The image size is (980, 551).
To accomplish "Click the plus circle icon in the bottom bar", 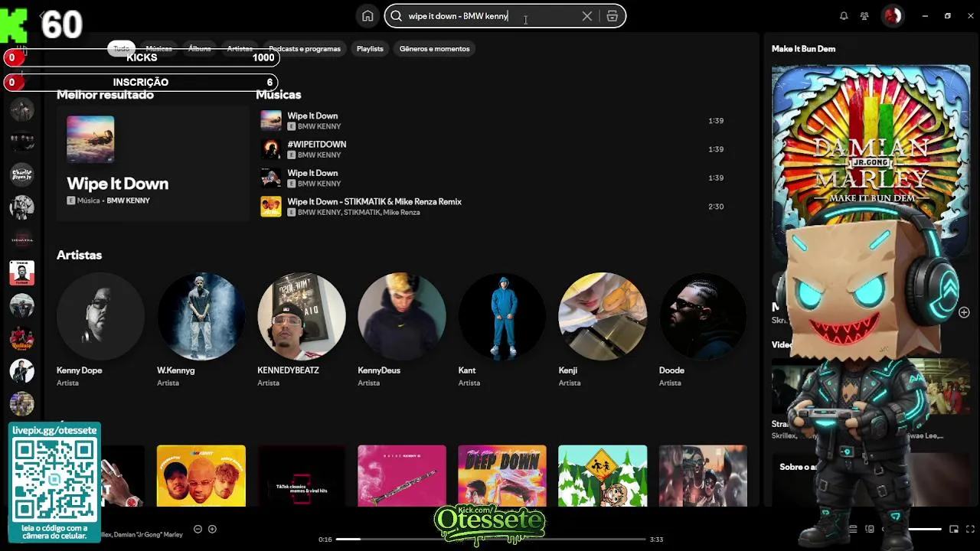I will pyautogui.click(x=212, y=529).
